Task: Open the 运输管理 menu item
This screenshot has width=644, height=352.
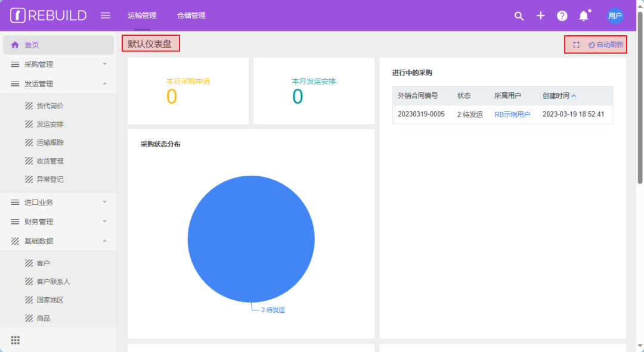Action: click(x=143, y=15)
